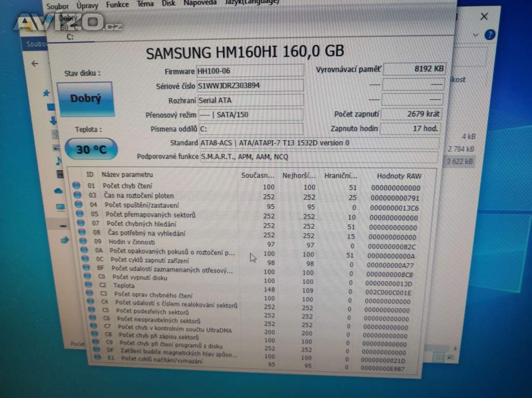Click the Nejhorší... column header
Screen dimensions: 532x398
[299, 176]
